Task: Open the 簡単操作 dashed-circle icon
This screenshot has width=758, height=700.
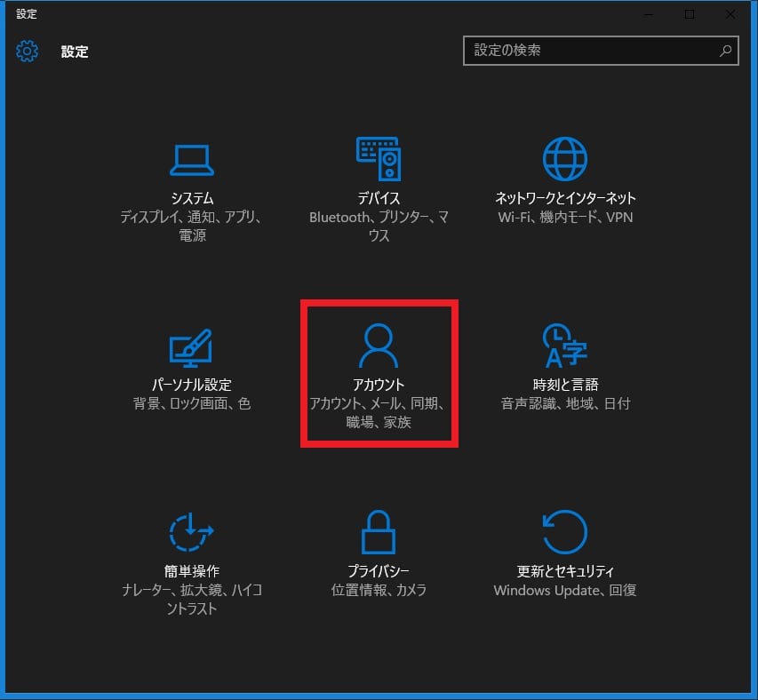Action: pyautogui.click(x=191, y=532)
